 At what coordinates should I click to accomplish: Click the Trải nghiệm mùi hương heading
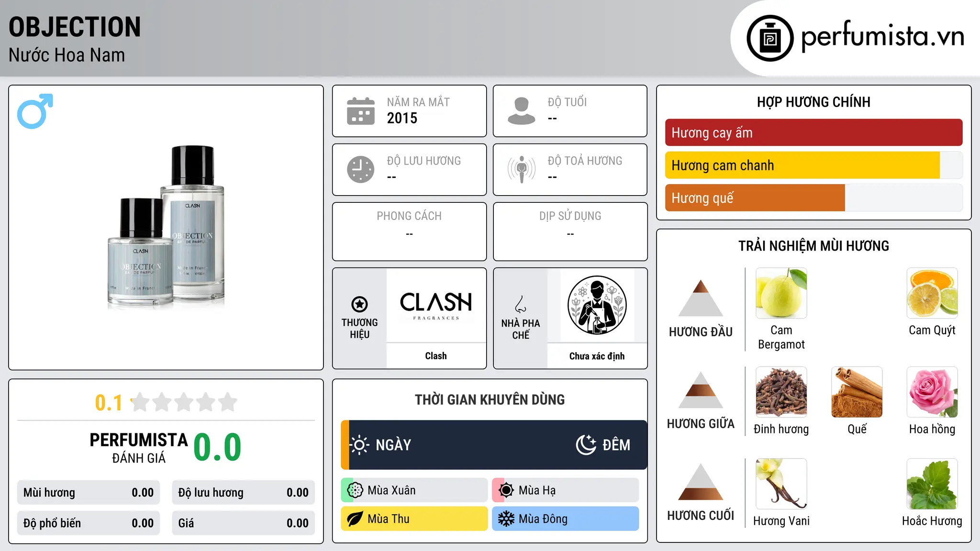click(x=813, y=246)
